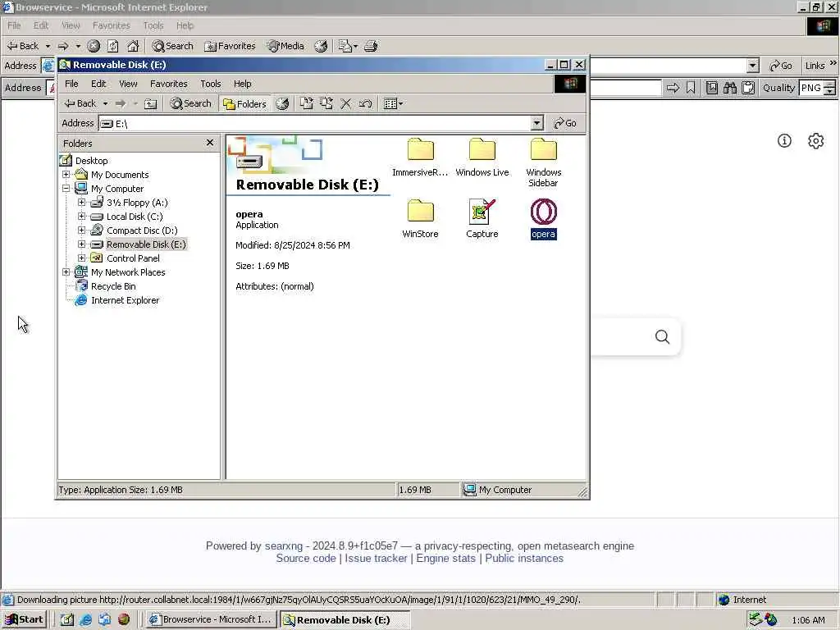Open Explorer address dropdown arrow
Viewport: 840px width, 630px height.
(x=536, y=123)
